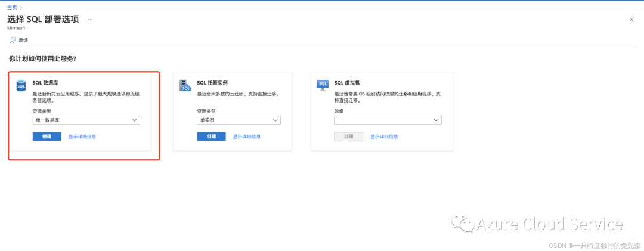Open 显示详细信息 for SQL 虚拟机
Screen dimensions: 644x251
point(384,137)
